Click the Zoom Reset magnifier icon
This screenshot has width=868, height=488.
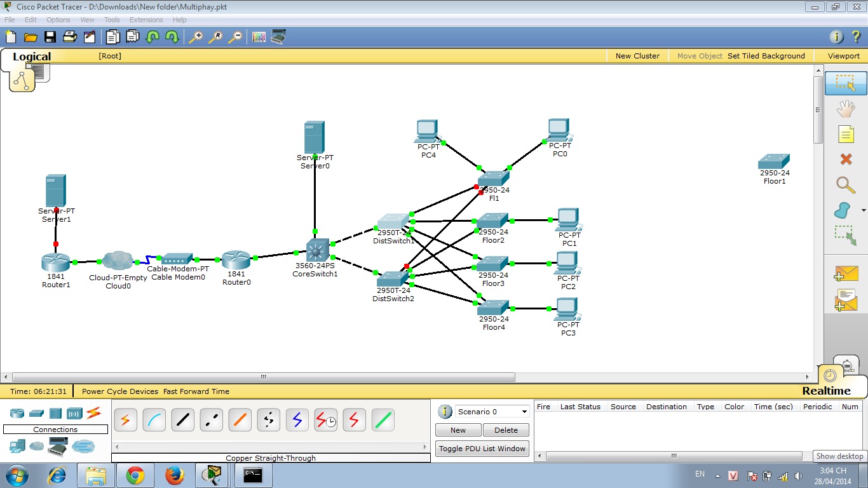click(x=215, y=37)
